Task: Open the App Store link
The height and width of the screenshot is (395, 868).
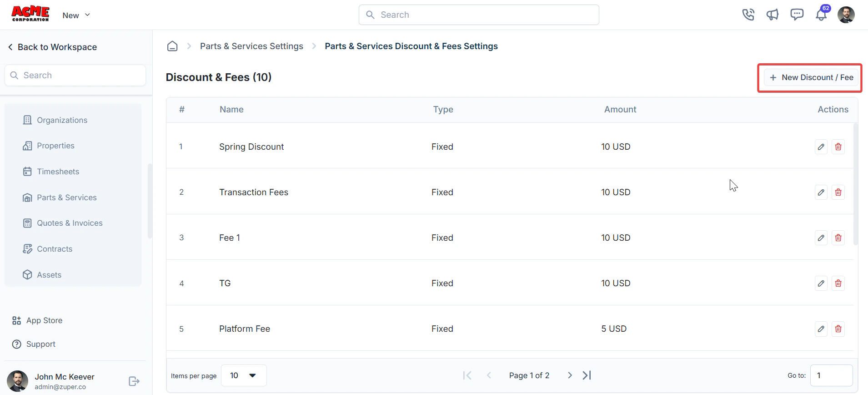Action: [x=37, y=320]
